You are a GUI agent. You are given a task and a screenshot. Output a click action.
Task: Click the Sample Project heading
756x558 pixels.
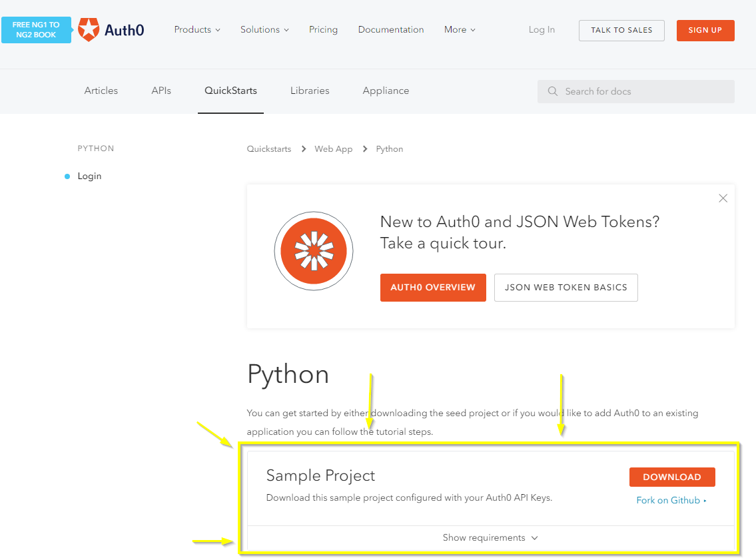[320, 475]
